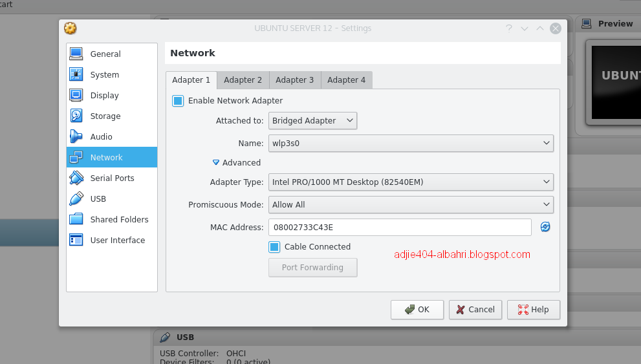The image size is (641, 364).
Task: Click the question mark help icon in title bar
Action: coord(509,28)
